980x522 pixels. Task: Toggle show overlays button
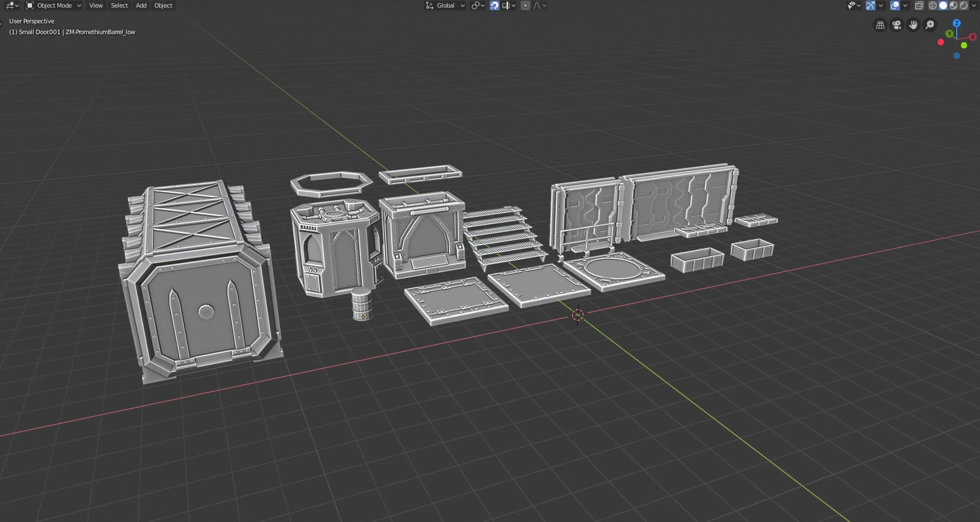click(x=894, y=5)
